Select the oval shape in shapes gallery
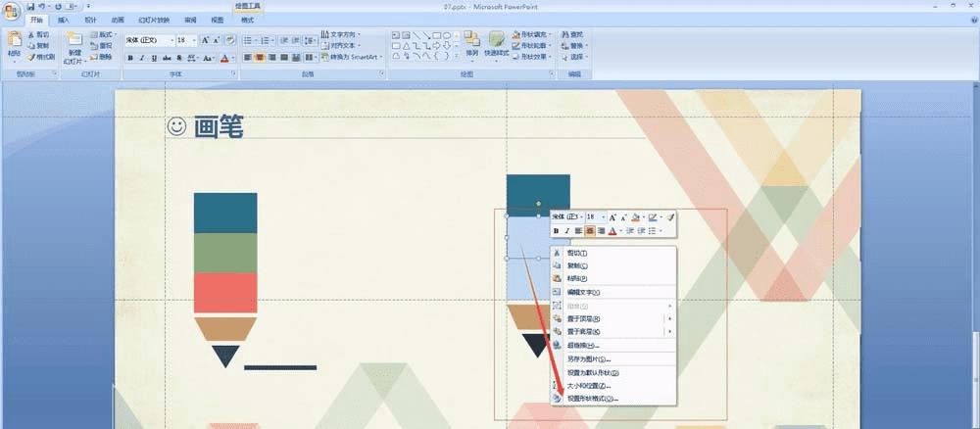This screenshot has height=429, width=980. [447, 35]
